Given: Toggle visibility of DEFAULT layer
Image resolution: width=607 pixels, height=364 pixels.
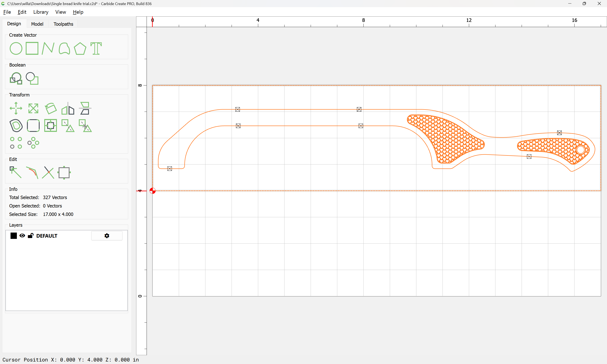Looking at the screenshot, I should 22,236.
